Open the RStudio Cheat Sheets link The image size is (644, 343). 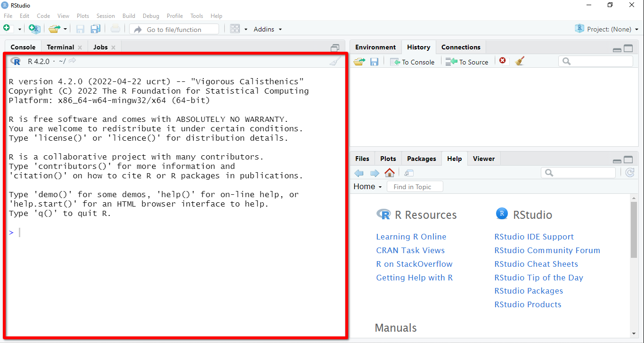click(536, 264)
